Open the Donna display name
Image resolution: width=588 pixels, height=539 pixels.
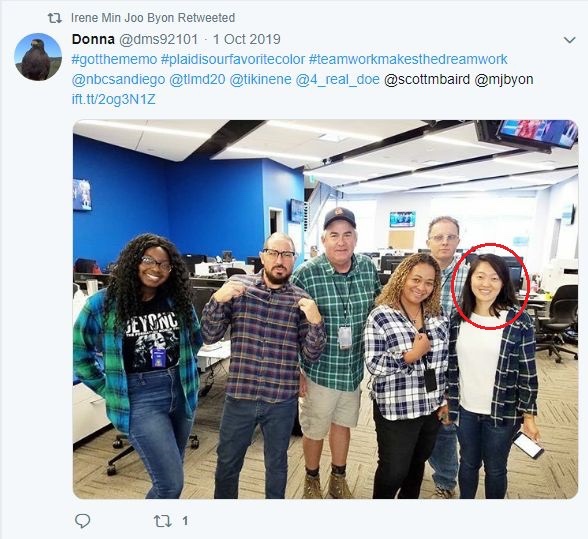[93, 39]
